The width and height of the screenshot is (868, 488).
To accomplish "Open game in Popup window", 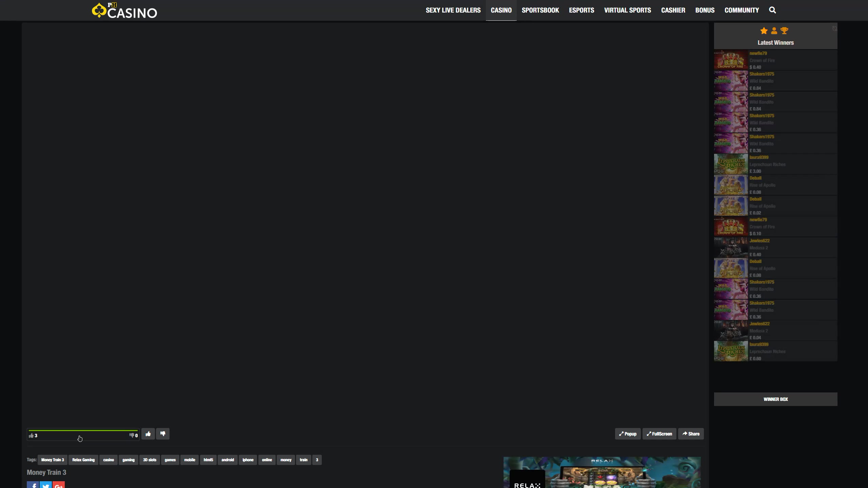I will [628, 434].
